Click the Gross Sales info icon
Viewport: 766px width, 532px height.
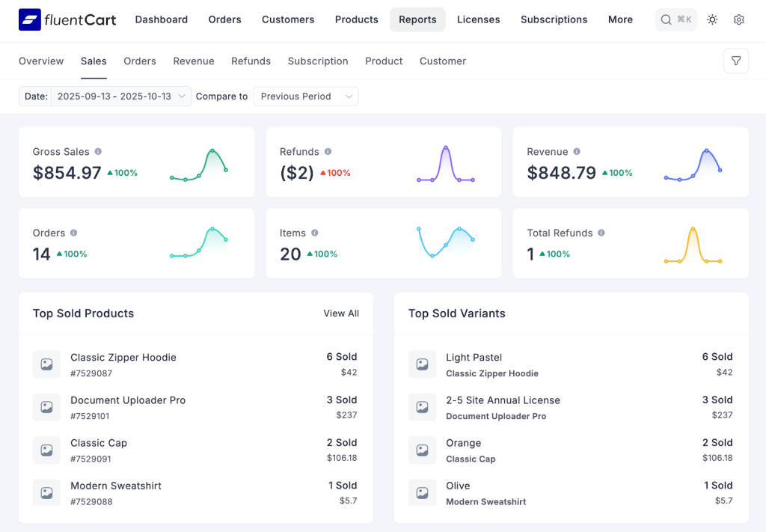(98, 151)
